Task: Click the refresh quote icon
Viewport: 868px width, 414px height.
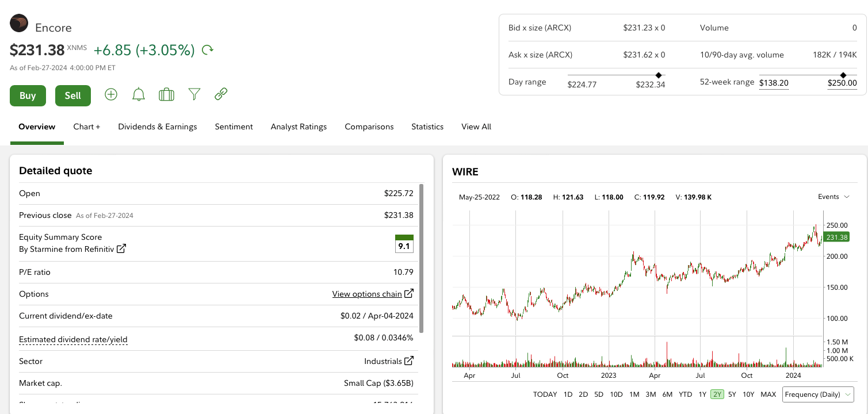Action: pyautogui.click(x=208, y=50)
